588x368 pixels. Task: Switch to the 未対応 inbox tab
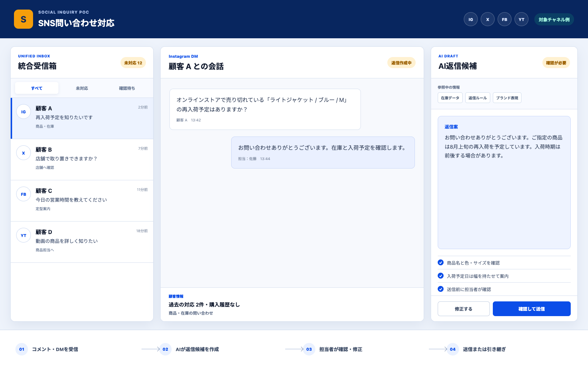tap(82, 88)
